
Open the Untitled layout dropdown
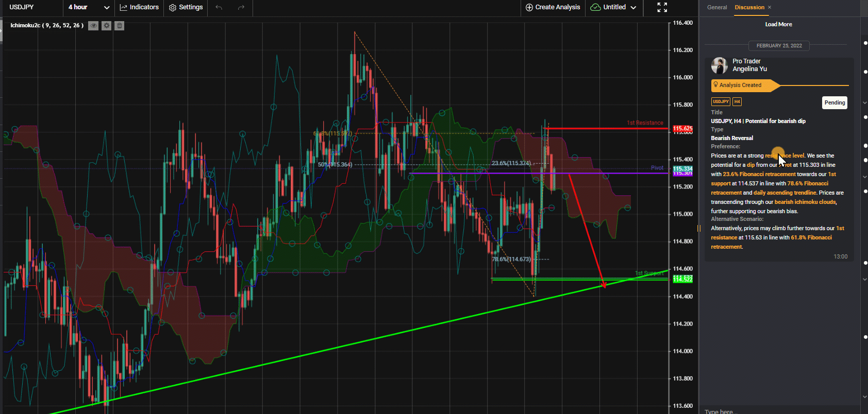[x=613, y=7]
